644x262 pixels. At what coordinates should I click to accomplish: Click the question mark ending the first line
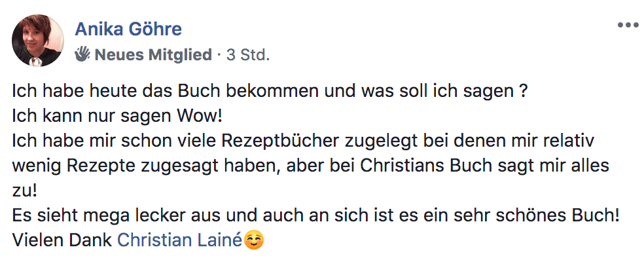click(524, 91)
